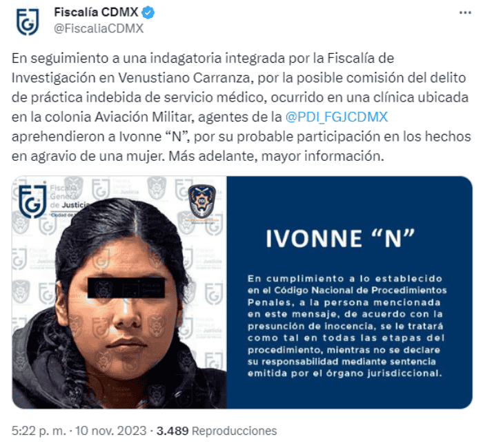The width and height of the screenshot is (483, 448).
Task: Click the 10 nov. 2023 date
Action: point(110,431)
